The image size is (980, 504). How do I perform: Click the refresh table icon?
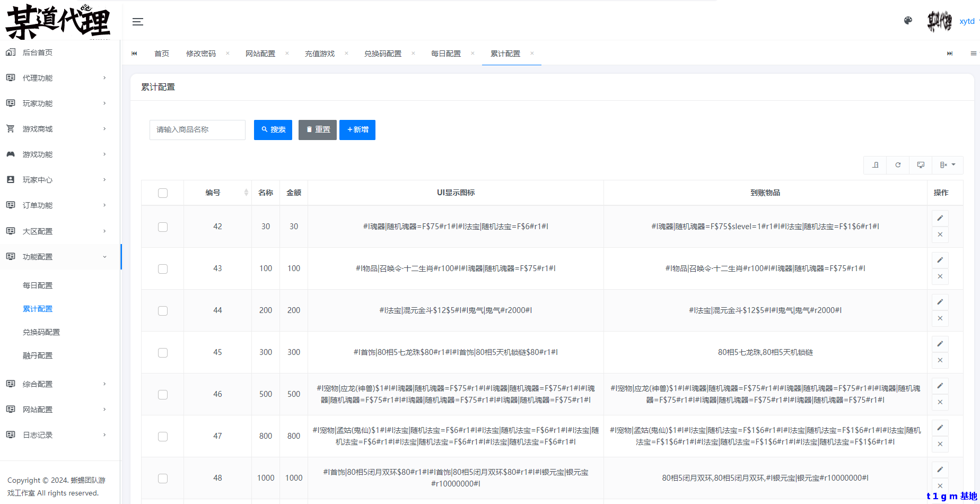click(898, 165)
